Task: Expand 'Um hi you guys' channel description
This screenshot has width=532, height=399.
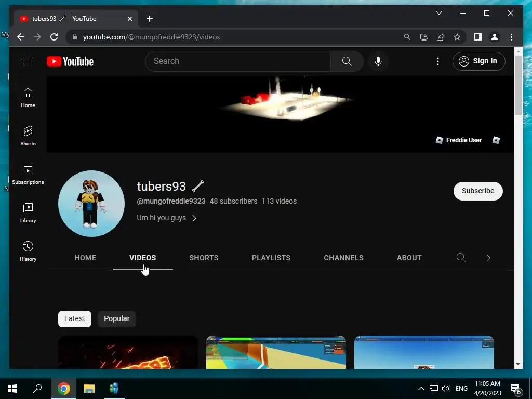Action: [167, 218]
